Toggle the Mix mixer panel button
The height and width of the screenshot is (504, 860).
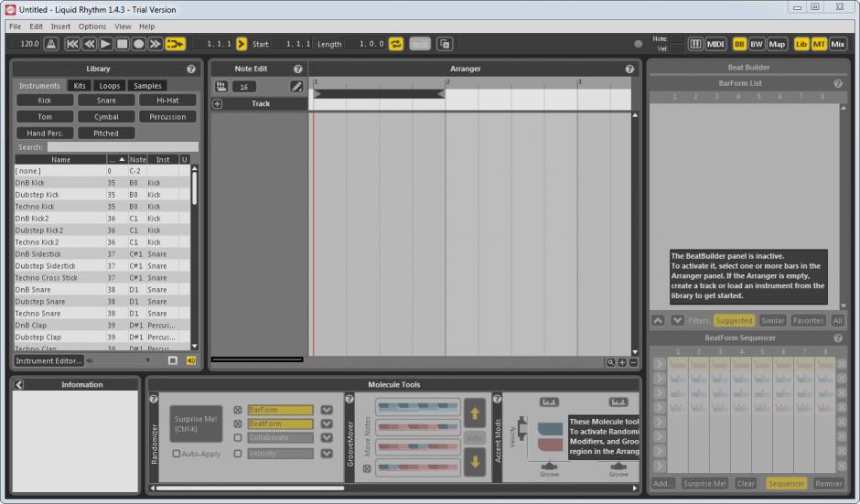[x=837, y=44]
